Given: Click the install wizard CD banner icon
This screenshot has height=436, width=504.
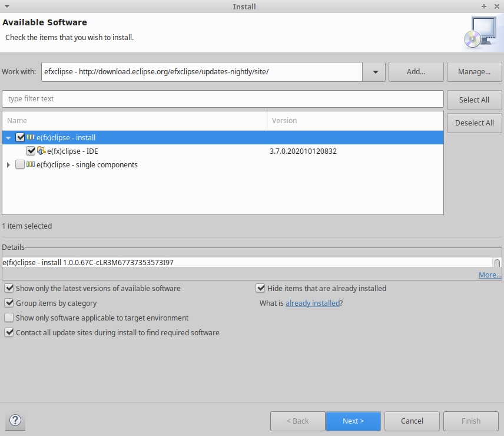Looking at the screenshot, I should [x=479, y=32].
